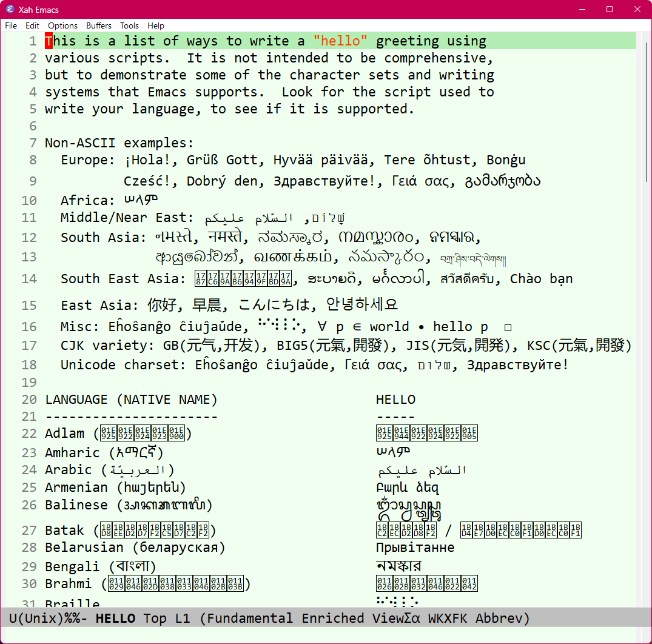
Task: Click the "South Asia:" label
Action: pos(104,237)
